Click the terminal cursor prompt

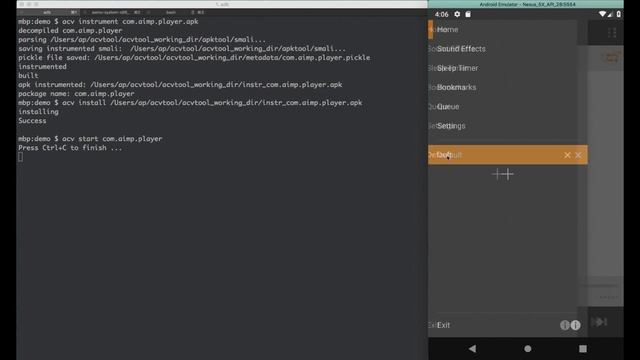20,157
